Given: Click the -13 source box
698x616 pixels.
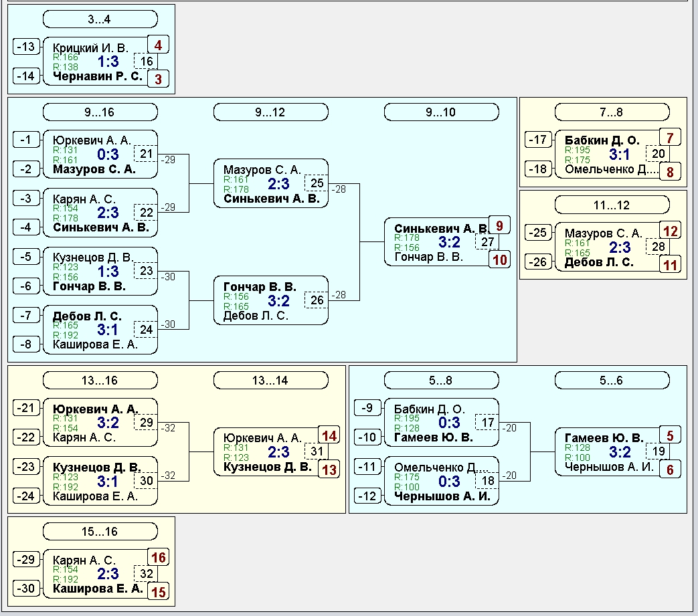Looking at the screenshot, I should [26, 47].
